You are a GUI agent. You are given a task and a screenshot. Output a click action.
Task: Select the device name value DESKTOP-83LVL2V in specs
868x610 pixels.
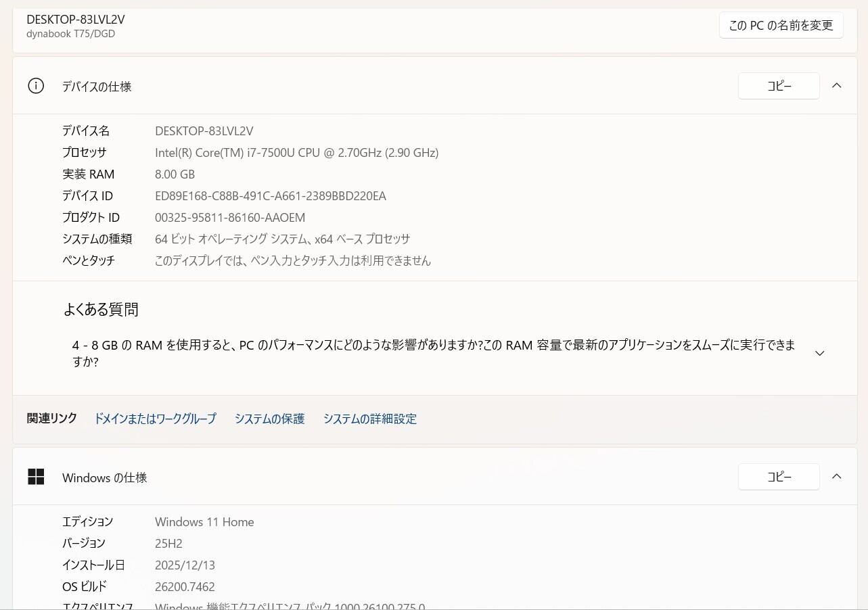(204, 131)
